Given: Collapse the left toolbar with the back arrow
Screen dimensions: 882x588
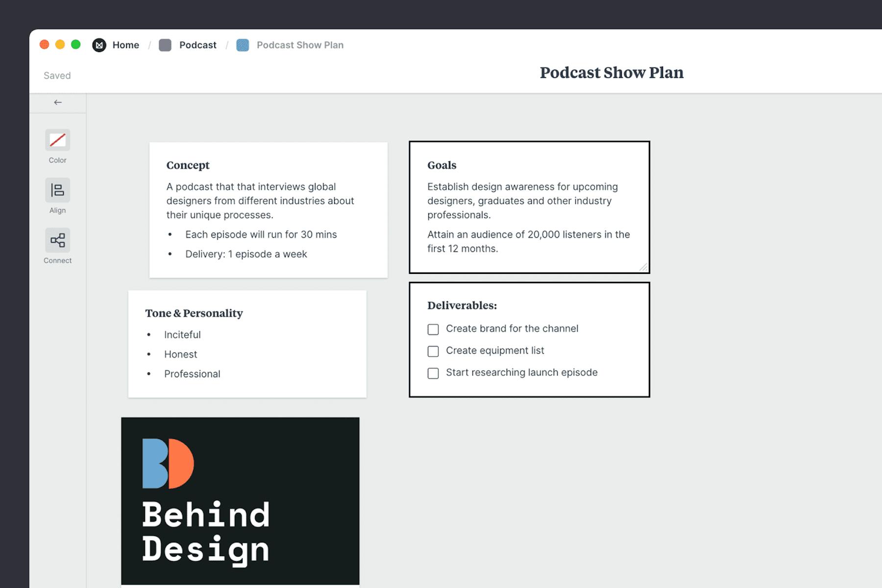Looking at the screenshot, I should (58, 102).
